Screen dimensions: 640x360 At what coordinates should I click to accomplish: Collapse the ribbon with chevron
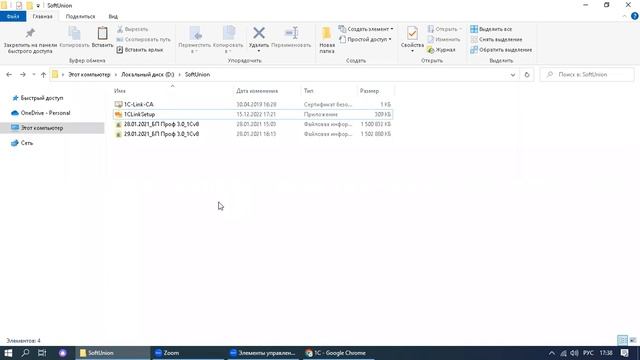click(625, 16)
